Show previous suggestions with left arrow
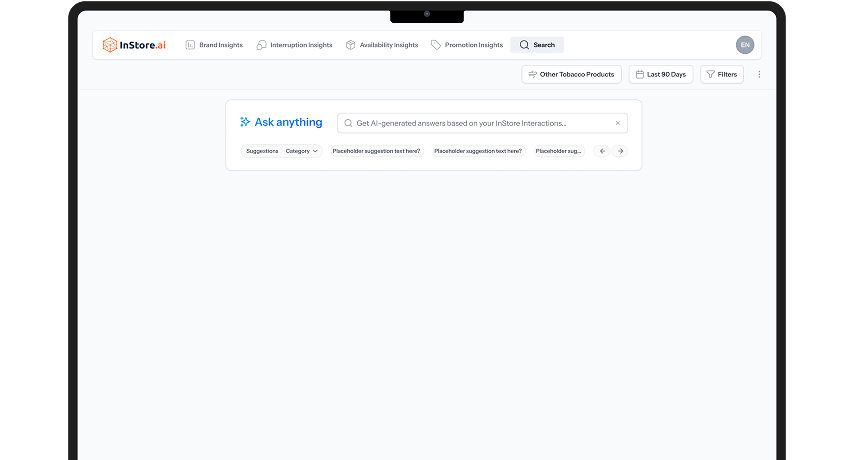854x460 pixels. pyautogui.click(x=602, y=151)
